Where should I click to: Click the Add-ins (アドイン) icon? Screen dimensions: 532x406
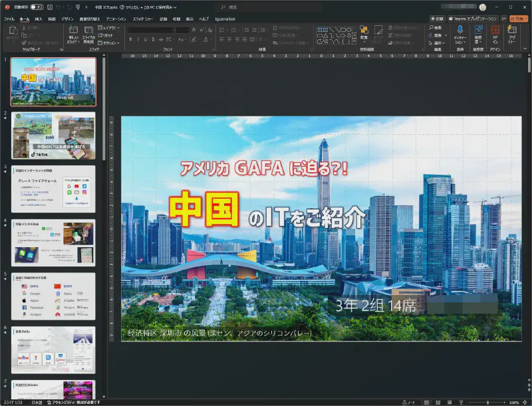(495, 31)
